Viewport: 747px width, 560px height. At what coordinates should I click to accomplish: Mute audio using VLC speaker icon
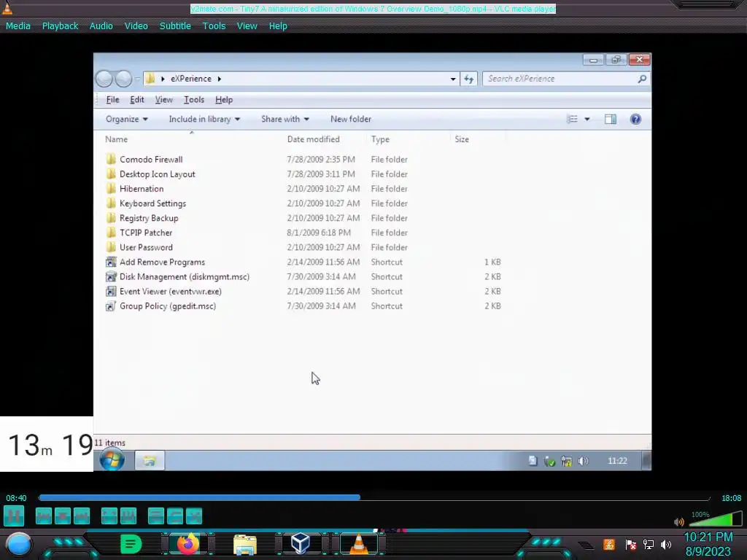679,522
